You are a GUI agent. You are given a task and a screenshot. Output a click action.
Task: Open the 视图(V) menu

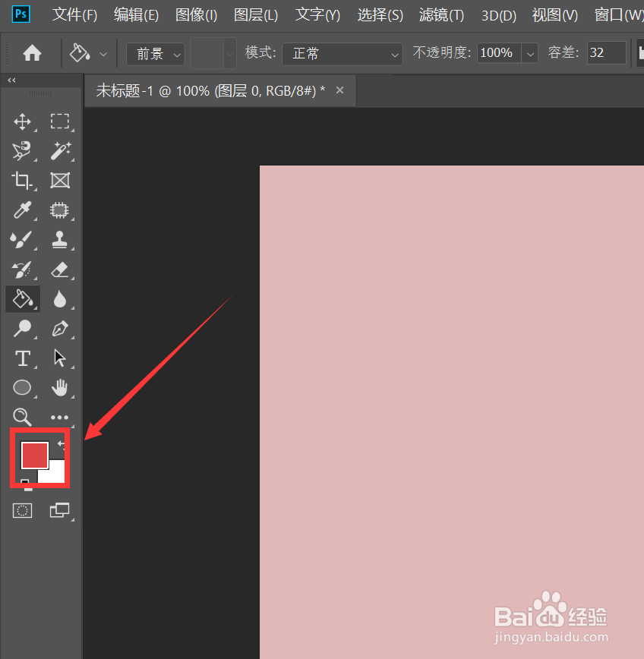(555, 15)
